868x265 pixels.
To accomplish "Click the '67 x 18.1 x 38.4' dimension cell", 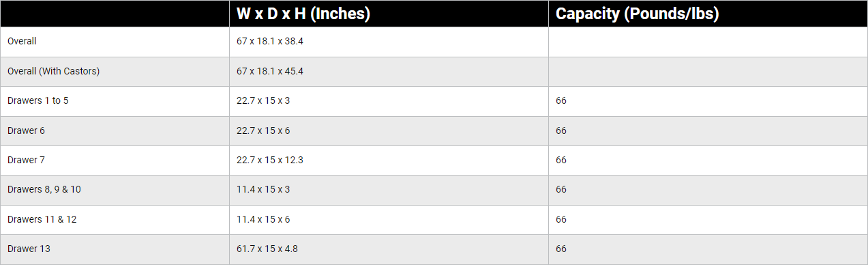I will click(389, 42).
